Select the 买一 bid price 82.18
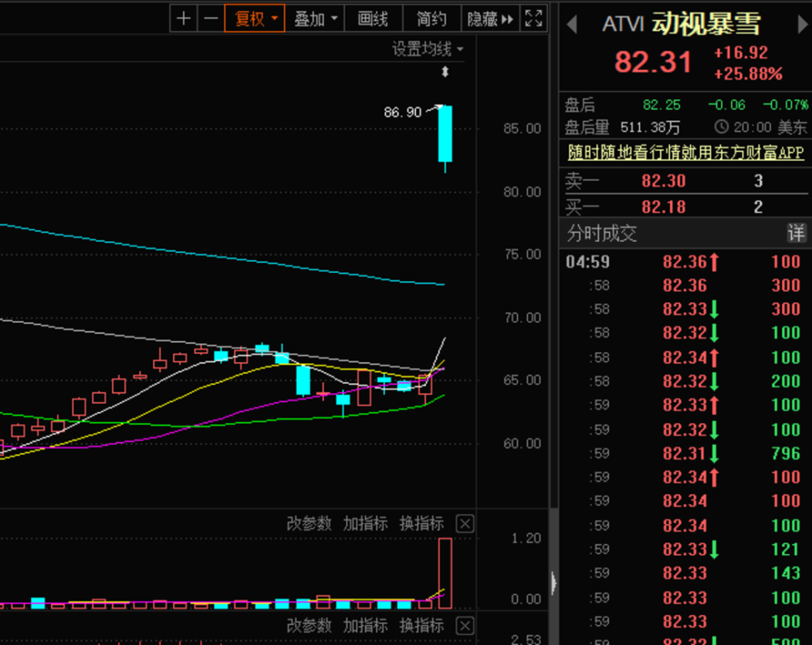Viewport: 812px width, 645px height. pos(663,207)
